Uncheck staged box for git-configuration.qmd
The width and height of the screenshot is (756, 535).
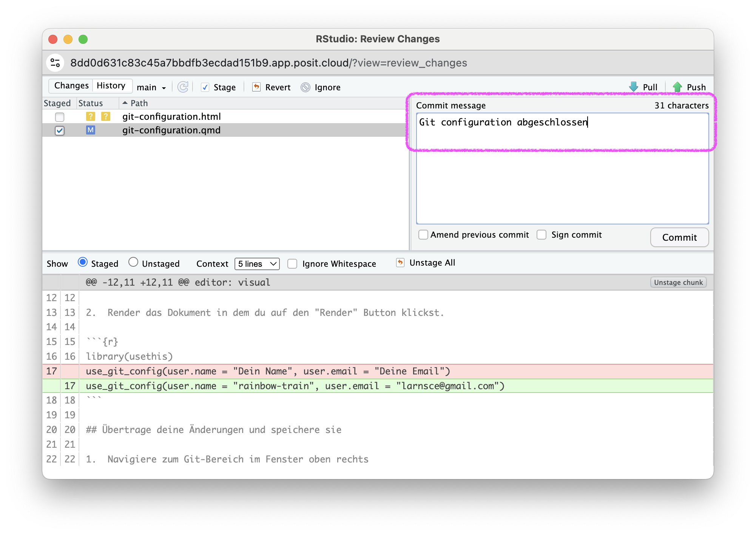60,130
